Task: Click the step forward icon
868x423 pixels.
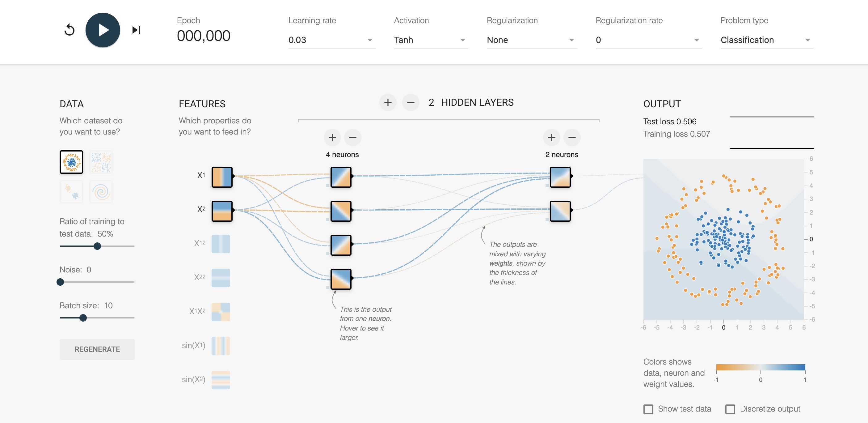Action: (x=136, y=30)
